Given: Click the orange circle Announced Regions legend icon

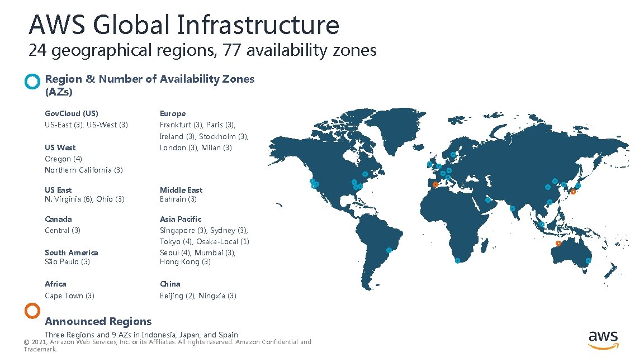Looking at the screenshot, I should [x=32, y=311].
